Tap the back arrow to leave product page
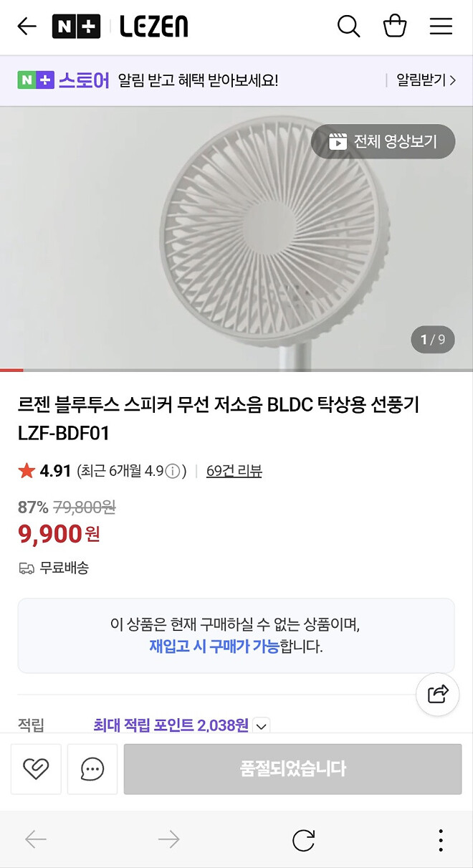The image size is (473, 868). [26, 26]
